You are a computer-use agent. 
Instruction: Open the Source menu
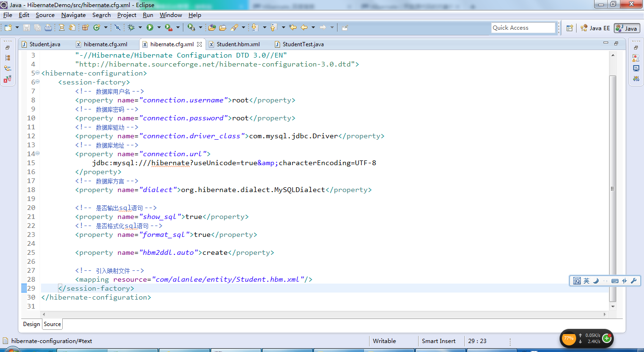(x=45, y=15)
